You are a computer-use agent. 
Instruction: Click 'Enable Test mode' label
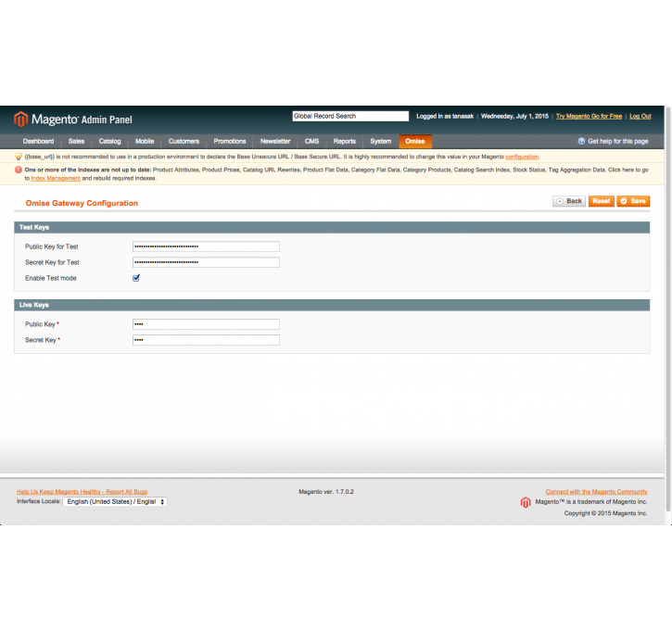pos(51,278)
